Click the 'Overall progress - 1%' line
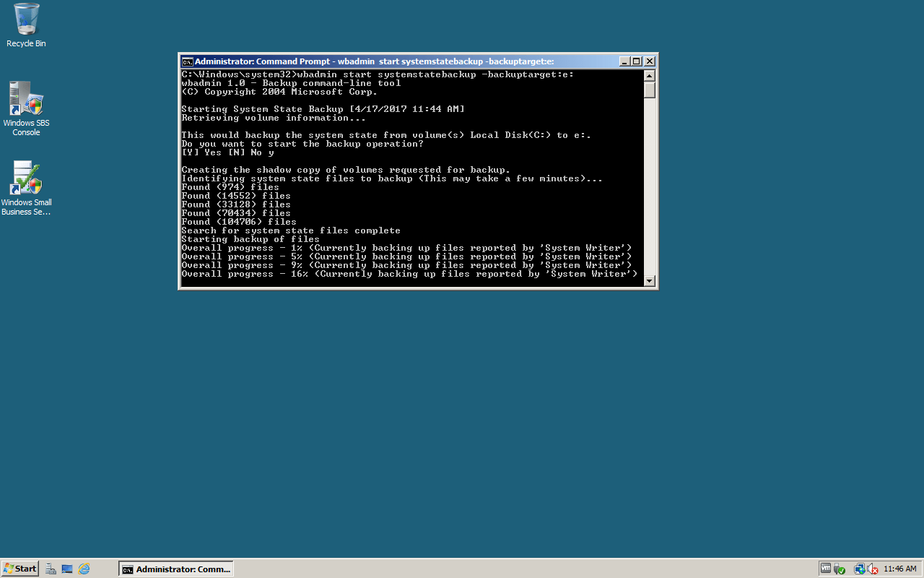 coord(406,248)
